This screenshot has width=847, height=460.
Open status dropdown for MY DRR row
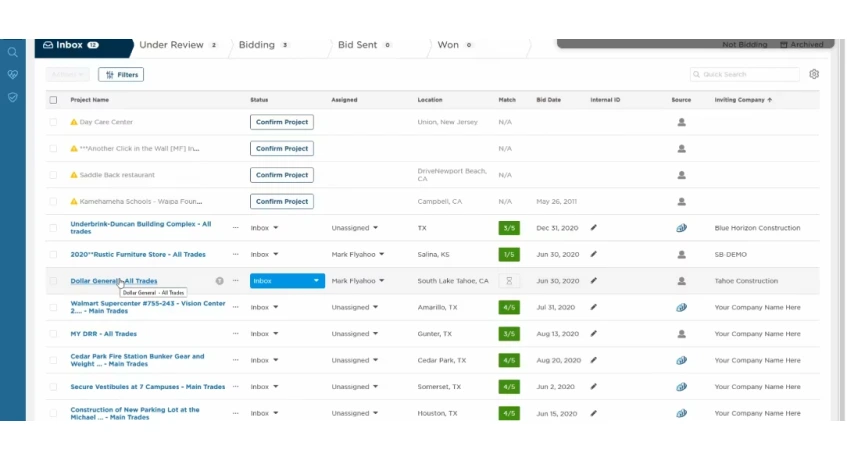(x=264, y=334)
